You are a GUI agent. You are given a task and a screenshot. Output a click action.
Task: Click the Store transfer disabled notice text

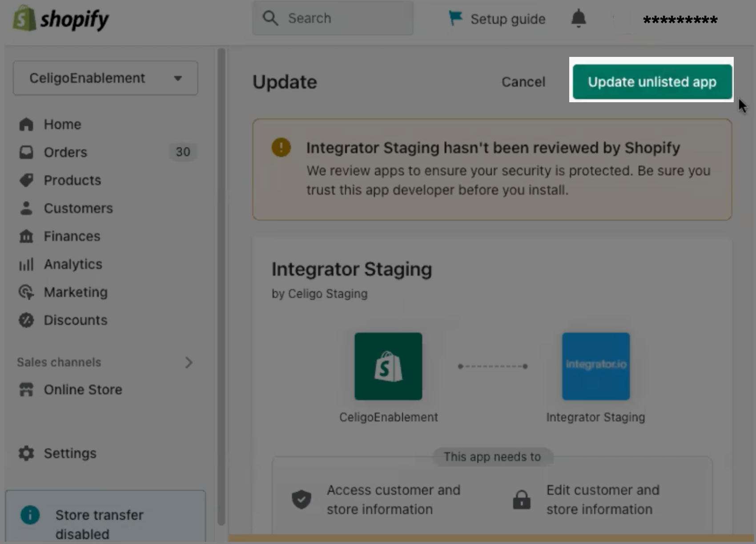(x=100, y=524)
